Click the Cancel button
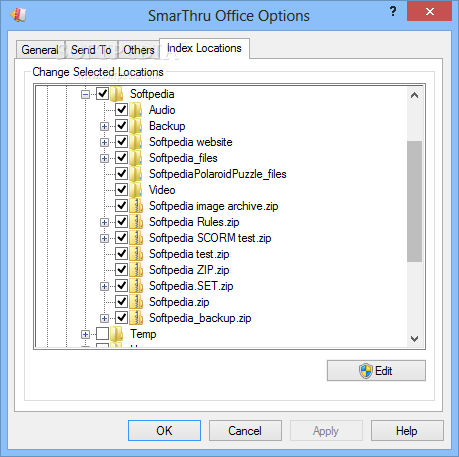459x457 pixels. click(245, 431)
